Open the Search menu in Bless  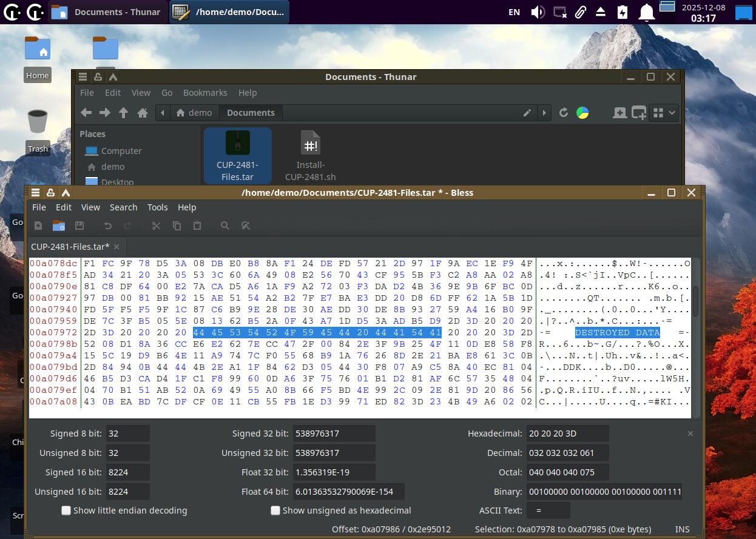tap(123, 207)
